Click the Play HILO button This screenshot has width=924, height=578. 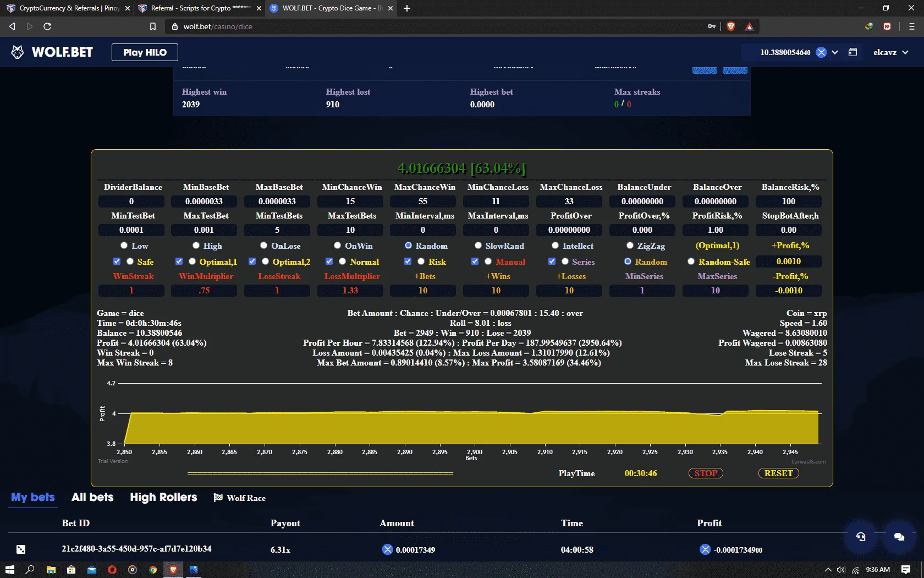(x=145, y=52)
